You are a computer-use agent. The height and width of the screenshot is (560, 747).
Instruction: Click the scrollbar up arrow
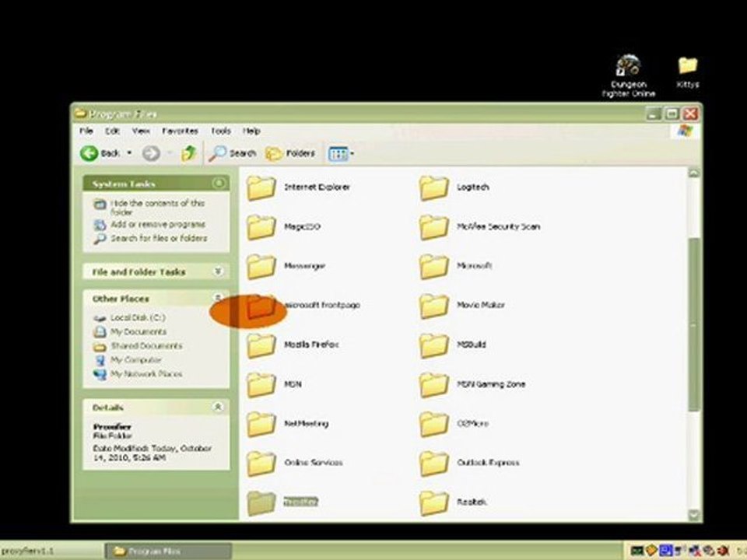click(x=694, y=173)
